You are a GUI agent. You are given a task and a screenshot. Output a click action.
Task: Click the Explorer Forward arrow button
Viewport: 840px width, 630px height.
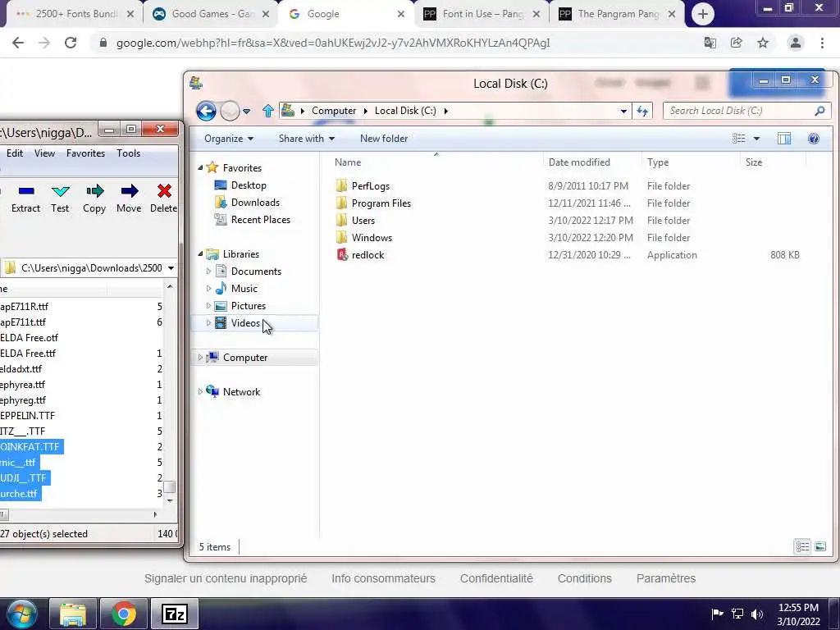pyautogui.click(x=230, y=111)
